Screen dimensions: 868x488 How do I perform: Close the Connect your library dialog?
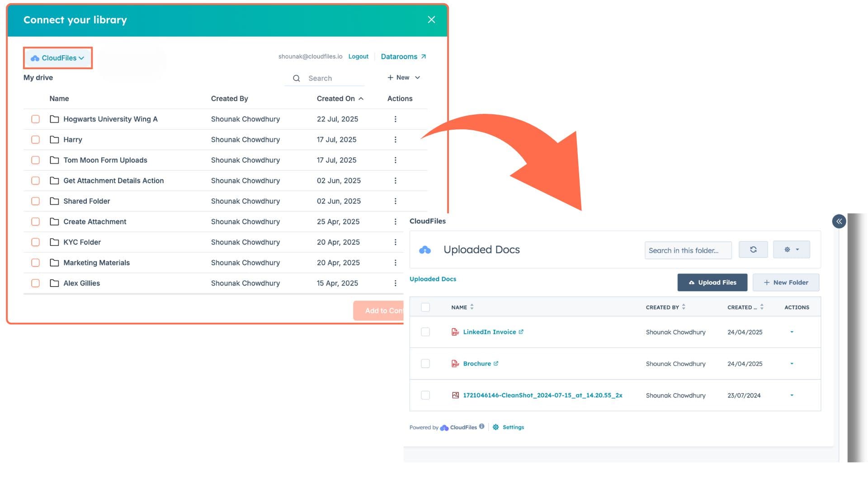tap(431, 19)
